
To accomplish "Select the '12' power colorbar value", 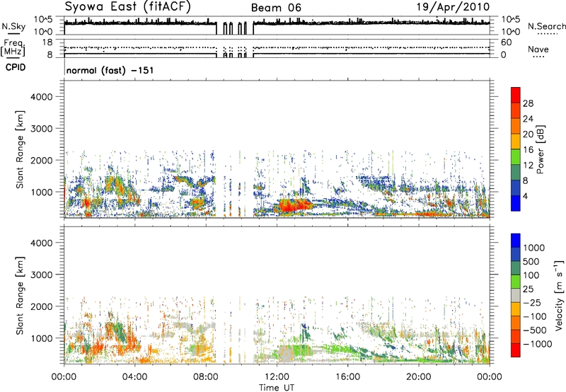I will coord(528,166).
